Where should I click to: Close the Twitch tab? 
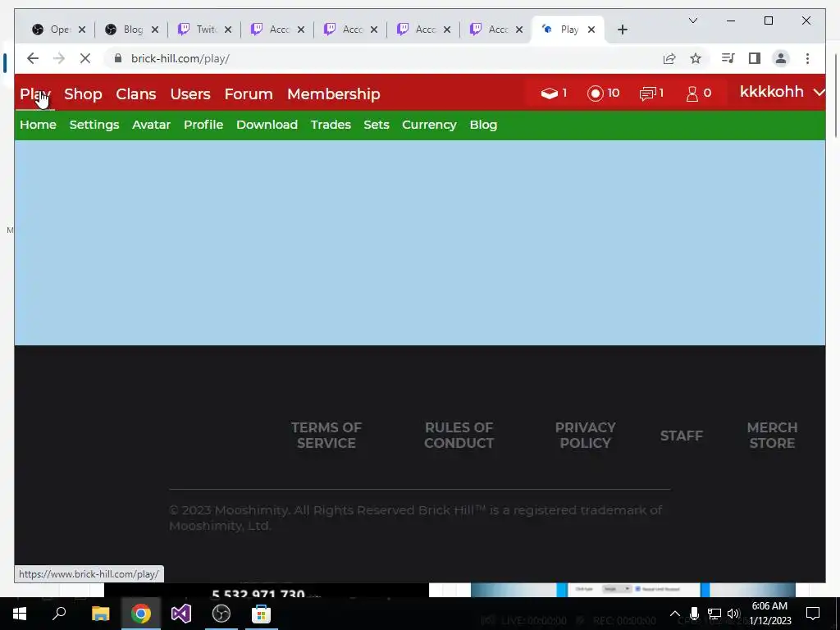[228, 30]
